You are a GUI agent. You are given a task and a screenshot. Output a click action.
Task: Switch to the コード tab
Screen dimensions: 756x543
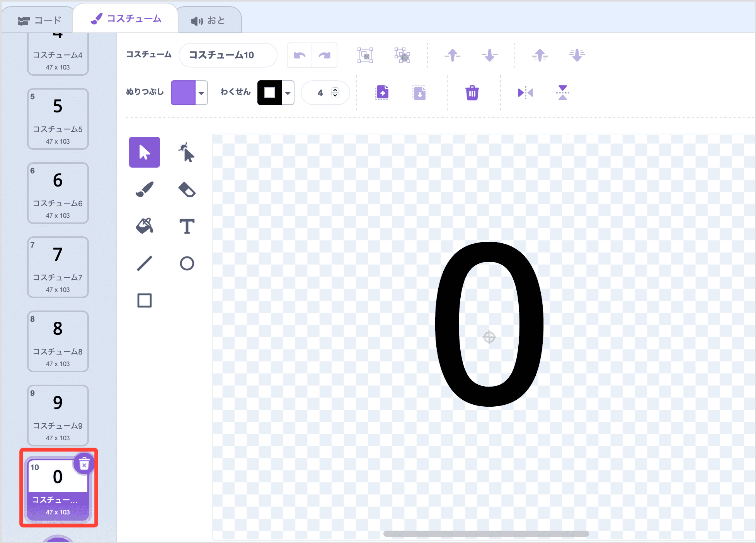[39, 20]
